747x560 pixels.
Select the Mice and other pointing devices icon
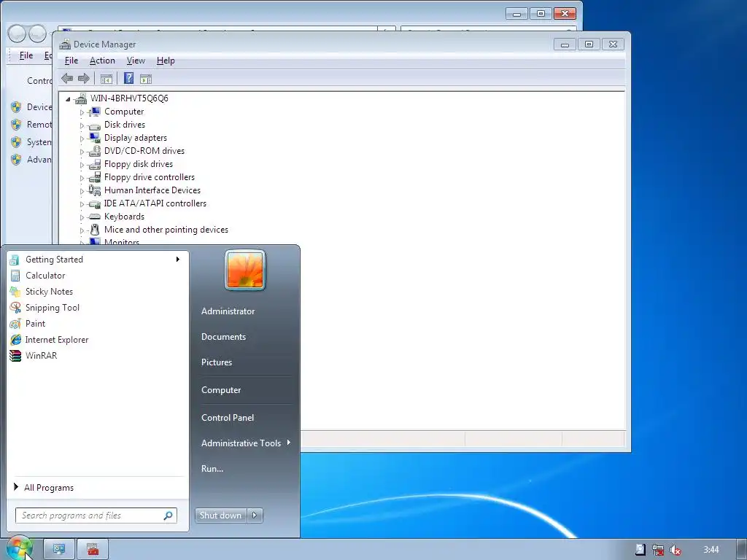coord(95,230)
